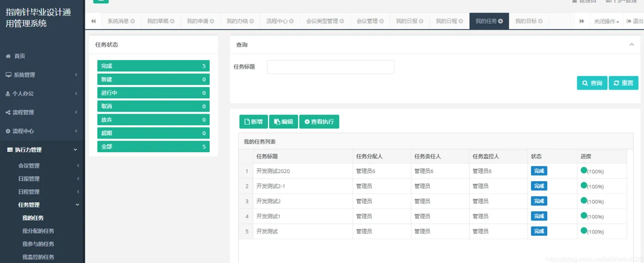Click the 查询 search button
Viewport: 644px width, 263px height.
coord(592,83)
